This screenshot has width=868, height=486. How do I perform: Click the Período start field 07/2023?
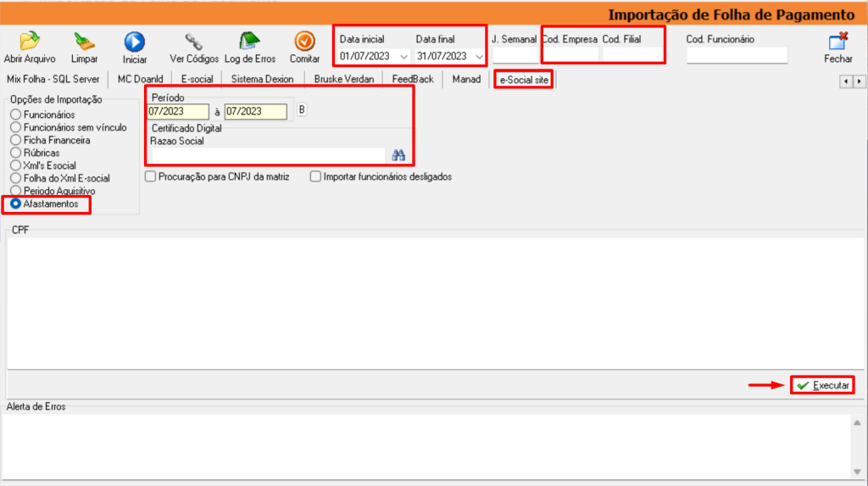tap(178, 111)
